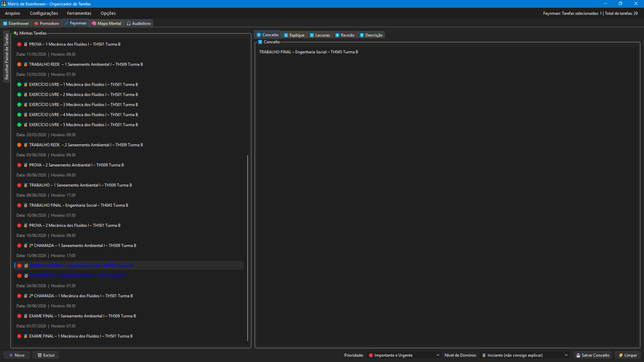Click green dot beside EXERCÍCIO LIVRE – 1
Screen dimensions: 644x362
(x=19, y=85)
